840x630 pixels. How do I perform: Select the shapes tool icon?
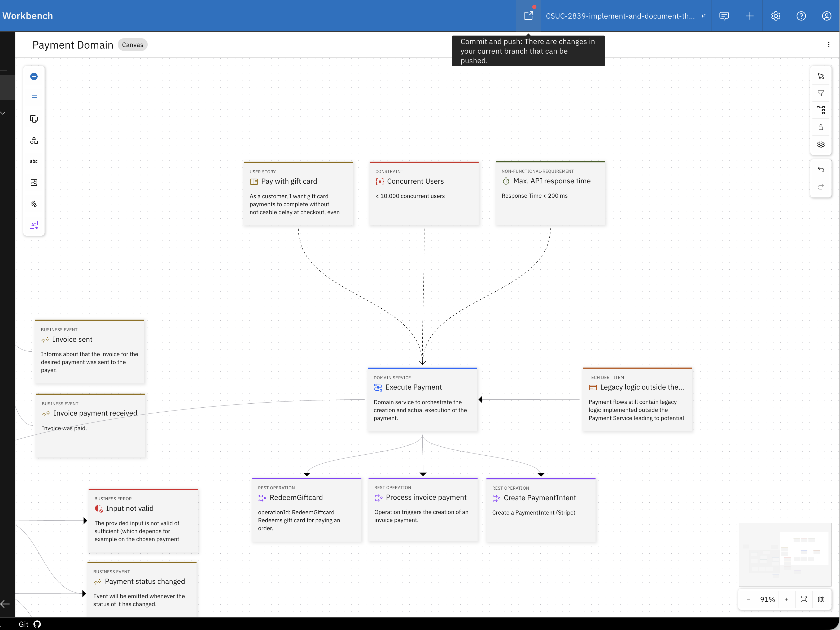34,140
